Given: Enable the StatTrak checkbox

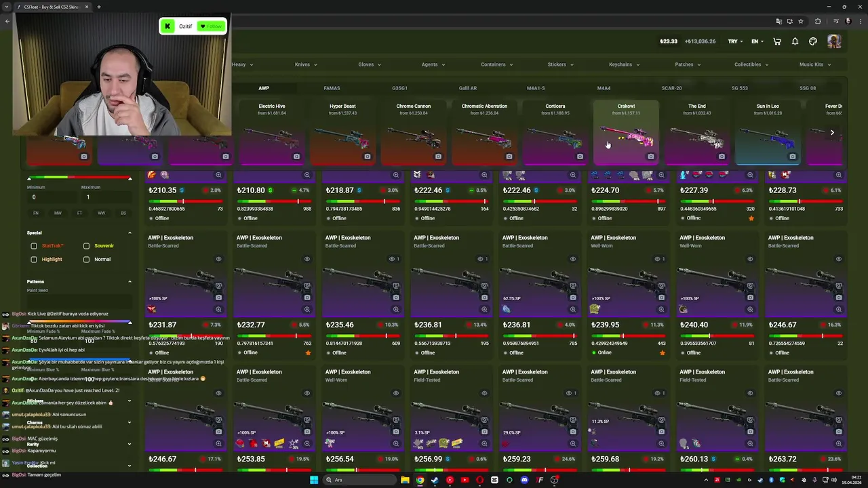Looking at the screenshot, I should coord(34,246).
